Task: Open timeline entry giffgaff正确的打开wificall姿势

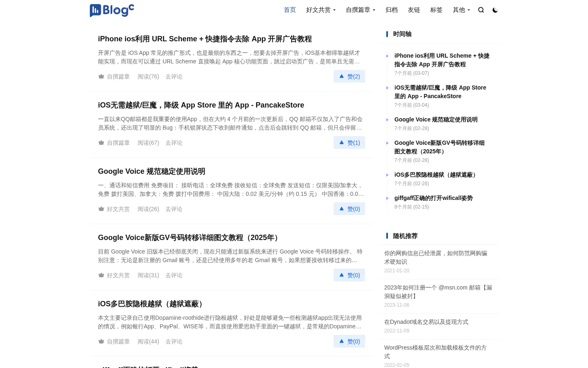Action: pos(434,198)
